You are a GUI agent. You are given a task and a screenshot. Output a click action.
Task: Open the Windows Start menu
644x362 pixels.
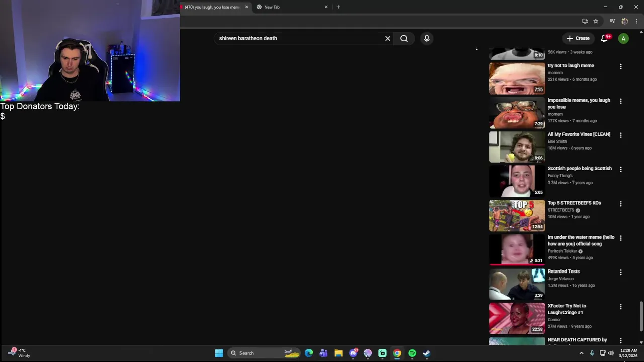coord(219,353)
